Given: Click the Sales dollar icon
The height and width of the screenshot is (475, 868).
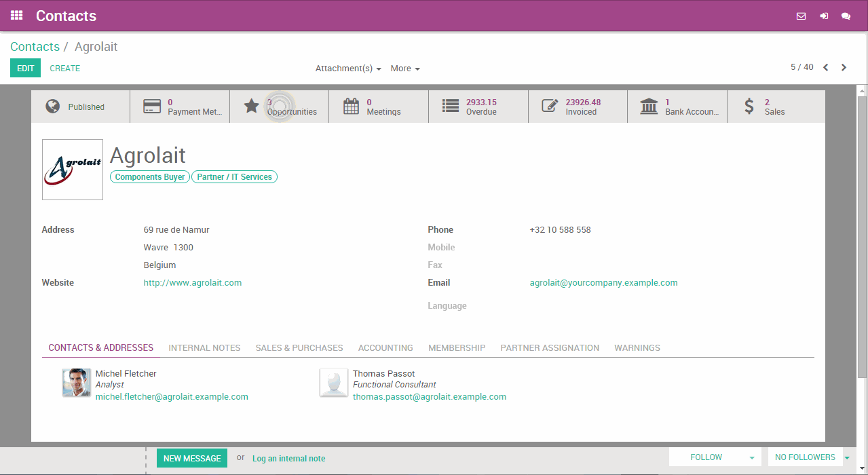Looking at the screenshot, I should [749, 106].
